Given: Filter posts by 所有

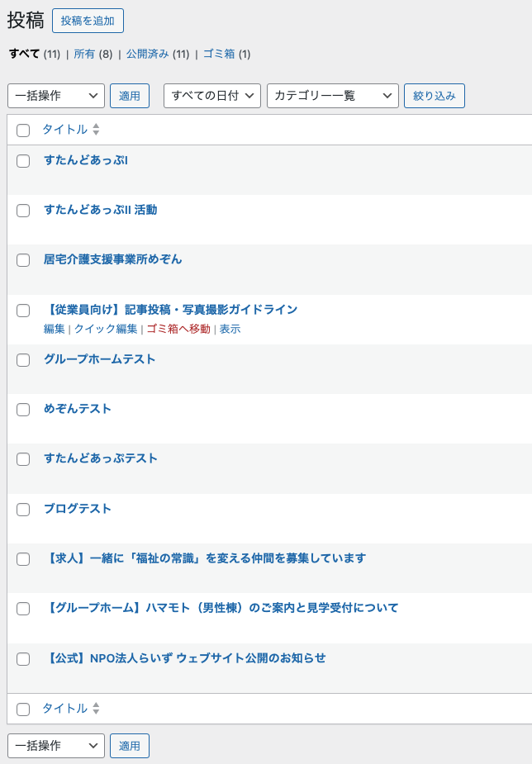Looking at the screenshot, I should (x=84, y=54).
